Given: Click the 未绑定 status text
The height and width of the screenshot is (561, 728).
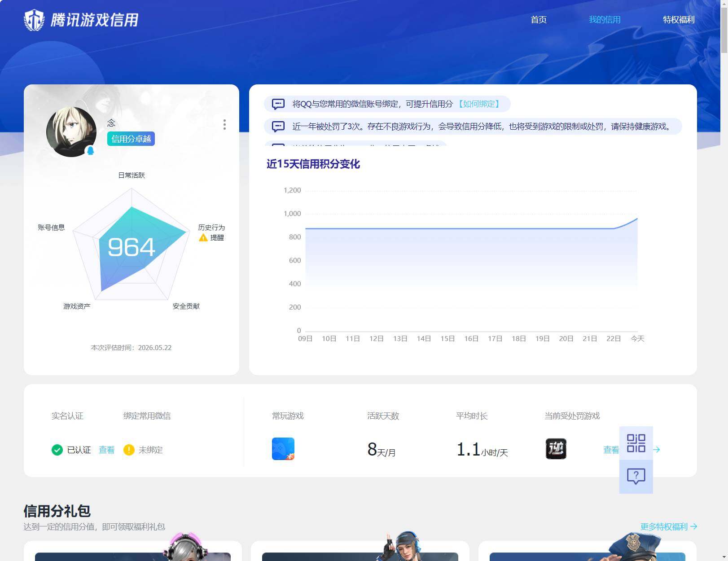Looking at the screenshot, I should [x=150, y=450].
